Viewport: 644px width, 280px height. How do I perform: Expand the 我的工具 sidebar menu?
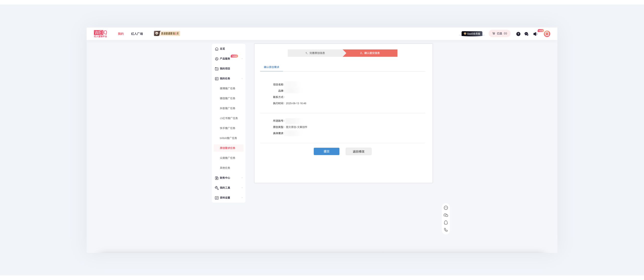pos(225,188)
